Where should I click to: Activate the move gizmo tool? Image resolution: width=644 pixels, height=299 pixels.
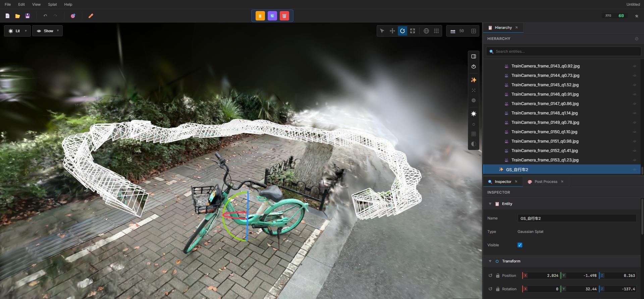[392, 31]
